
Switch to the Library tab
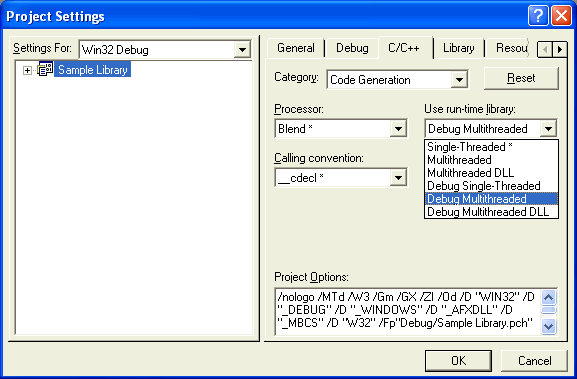point(459,48)
